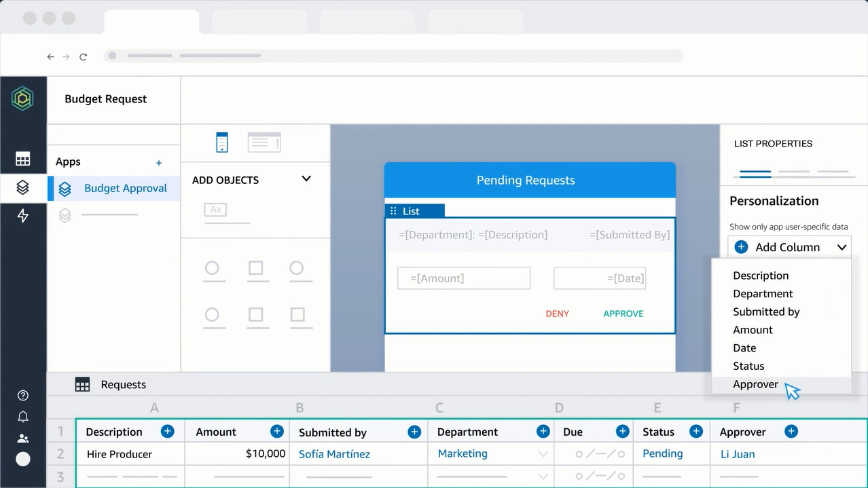Open the apps layers icon in sidebar
The height and width of the screenshot is (488, 868).
[23, 187]
